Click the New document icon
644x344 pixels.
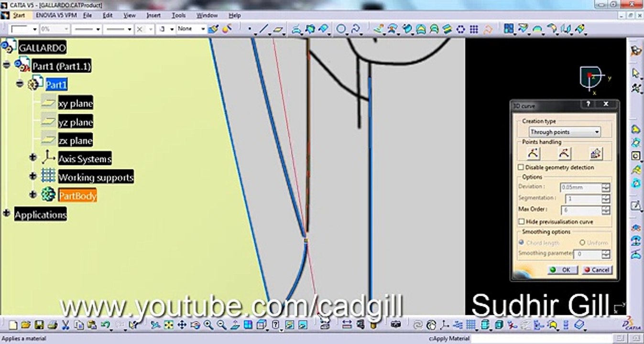[13, 325]
